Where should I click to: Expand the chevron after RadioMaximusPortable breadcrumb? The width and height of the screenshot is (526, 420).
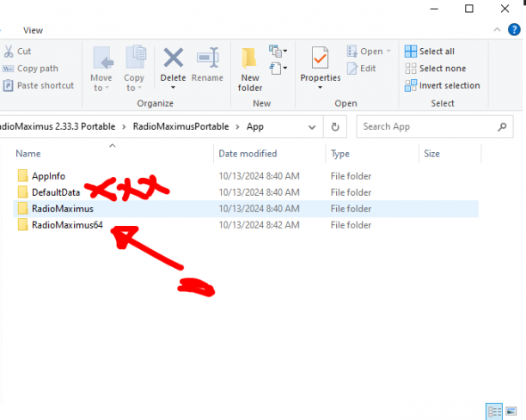point(237,127)
